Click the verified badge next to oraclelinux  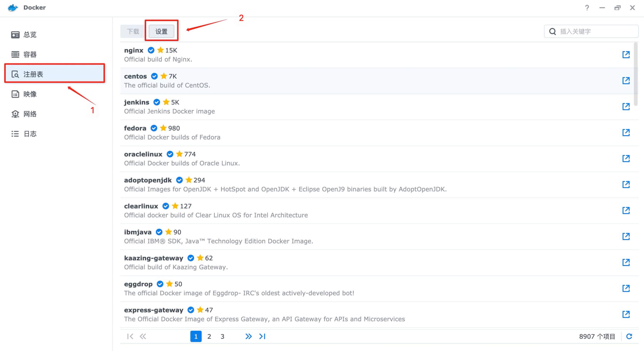170,154
